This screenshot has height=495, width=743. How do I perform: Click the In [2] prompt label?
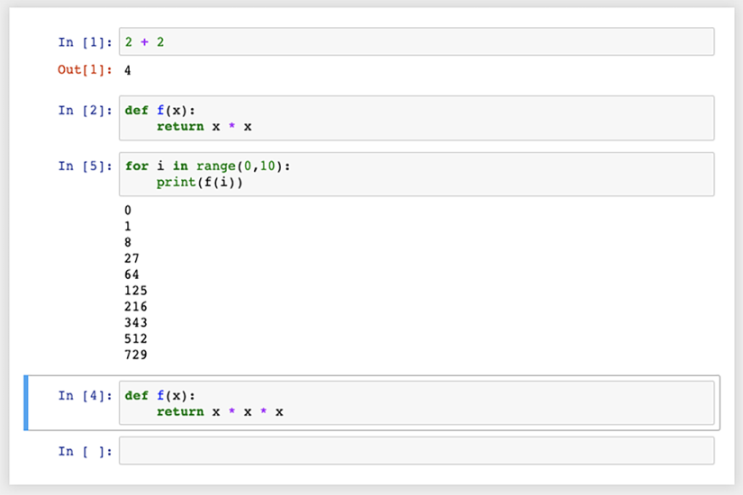85,110
